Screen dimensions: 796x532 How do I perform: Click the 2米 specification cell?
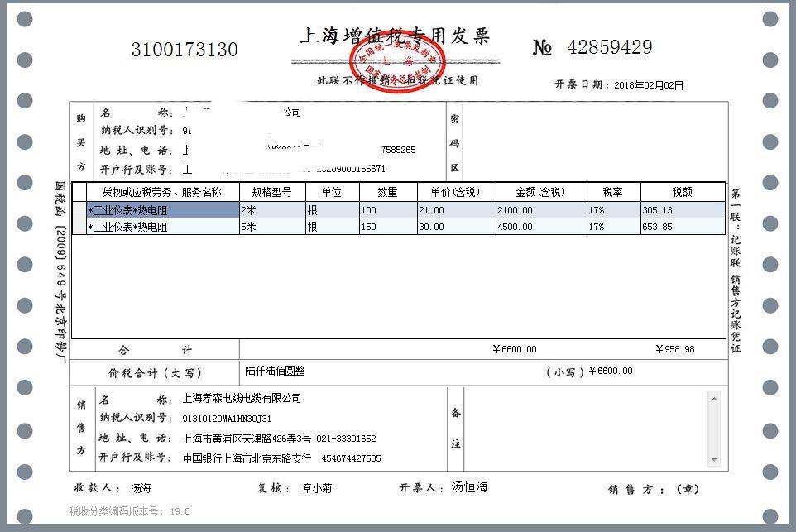[x=272, y=209]
